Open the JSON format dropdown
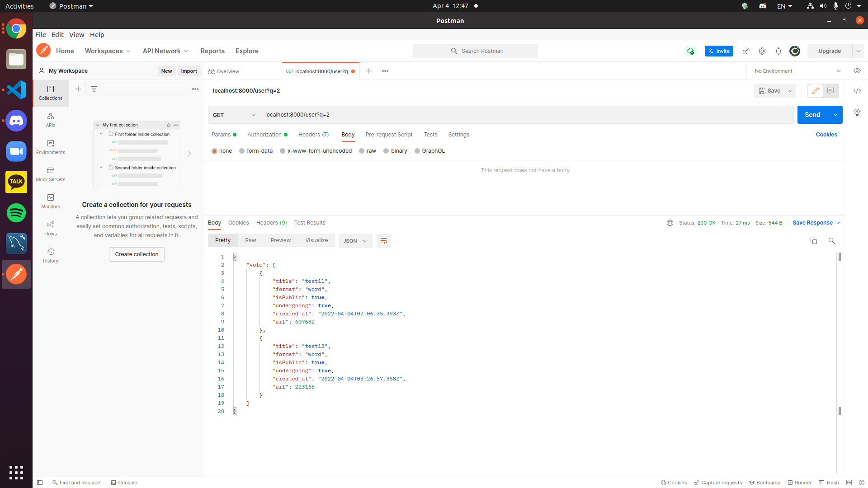868x488 pixels. (x=355, y=241)
